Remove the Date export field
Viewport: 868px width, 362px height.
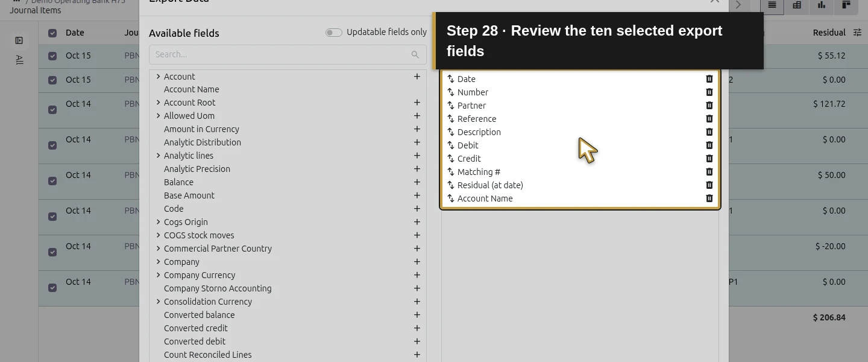pos(709,79)
